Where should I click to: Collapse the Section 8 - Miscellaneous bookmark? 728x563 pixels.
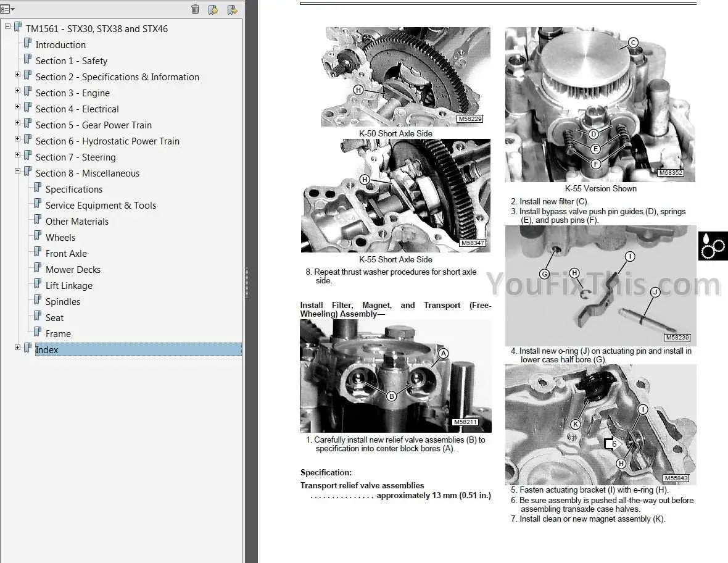coord(17,170)
